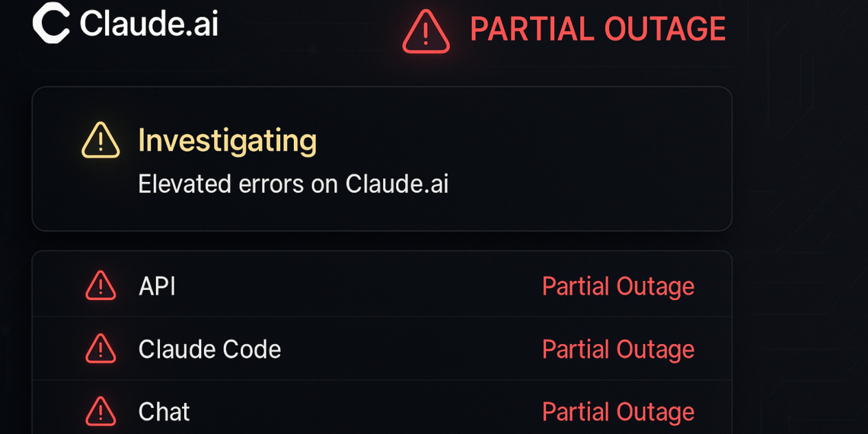868x434 pixels.
Task: Click Claude Code's Partial Outage status
Action: pos(617,349)
